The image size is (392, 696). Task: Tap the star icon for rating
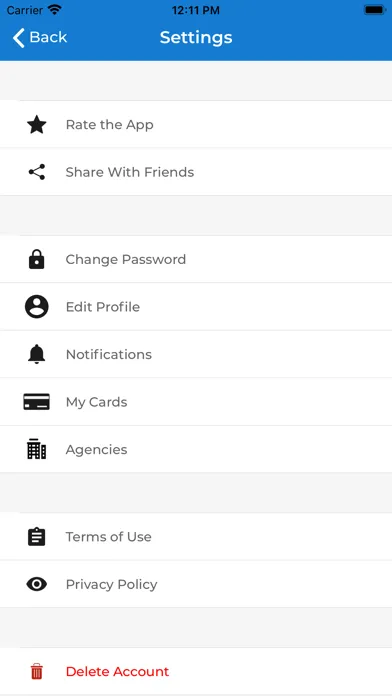[x=36, y=124]
